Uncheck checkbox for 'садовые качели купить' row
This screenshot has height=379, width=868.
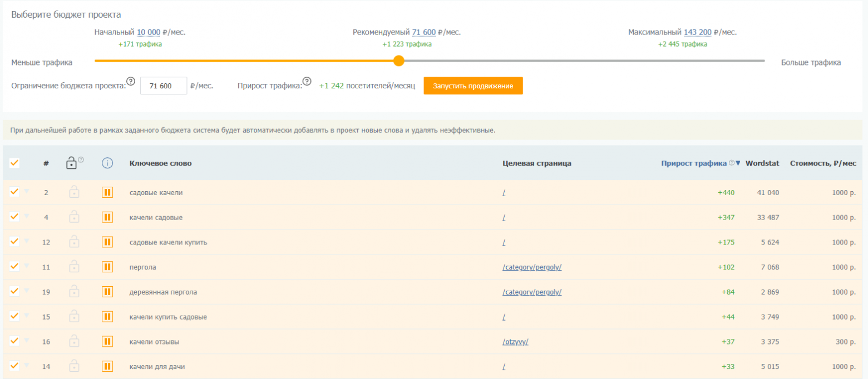[14, 242]
